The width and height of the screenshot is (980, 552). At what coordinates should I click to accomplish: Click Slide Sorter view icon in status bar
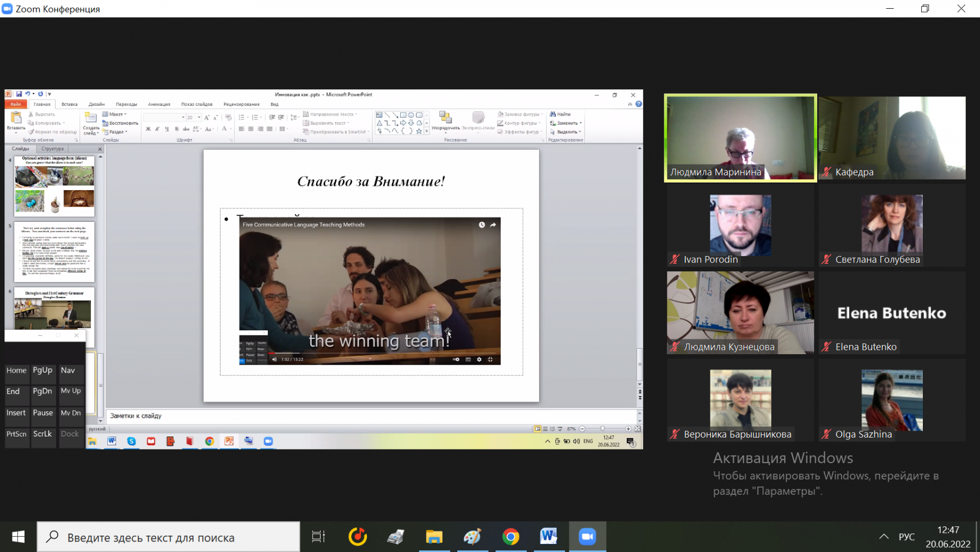pos(545,429)
